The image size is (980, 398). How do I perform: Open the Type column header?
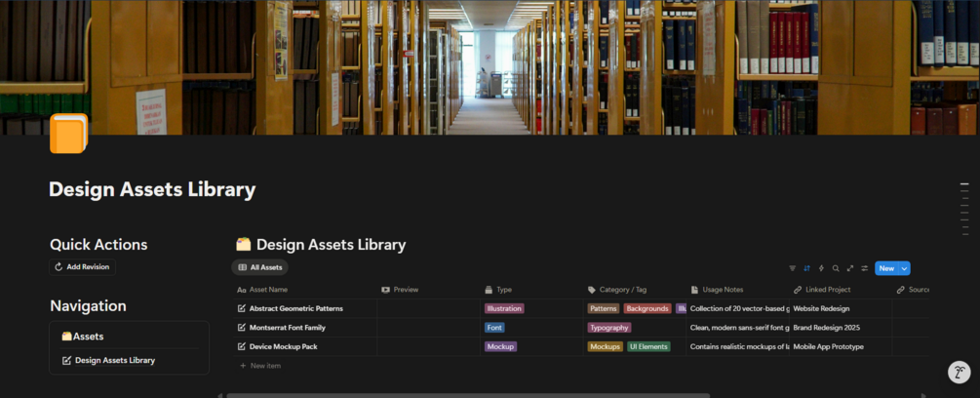pyautogui.click(x=498, y=290)
